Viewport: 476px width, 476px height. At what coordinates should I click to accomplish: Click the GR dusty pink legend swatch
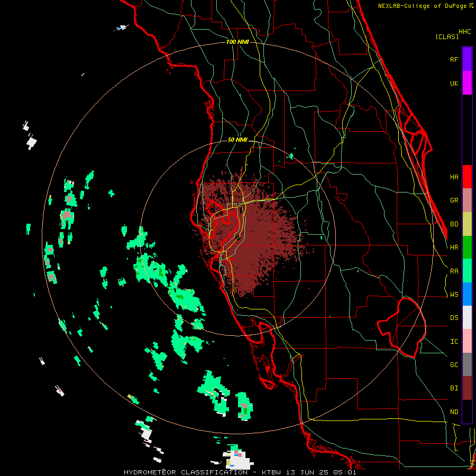click(467, 200)
